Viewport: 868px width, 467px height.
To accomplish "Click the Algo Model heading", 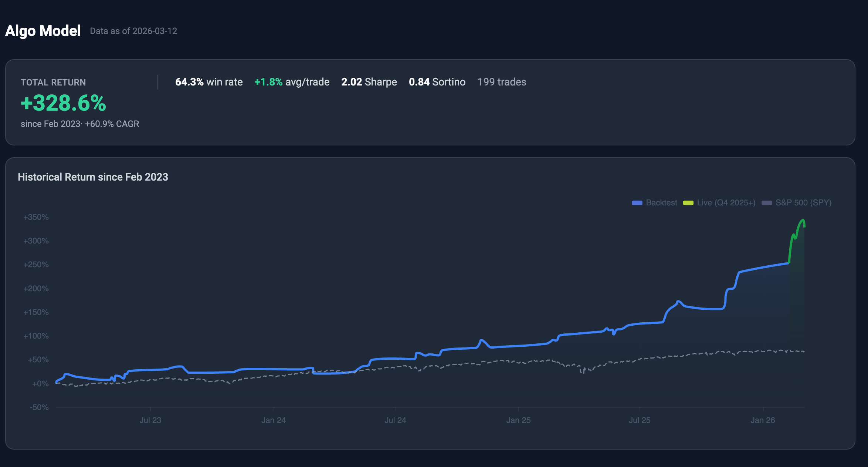I will point(43,31).
